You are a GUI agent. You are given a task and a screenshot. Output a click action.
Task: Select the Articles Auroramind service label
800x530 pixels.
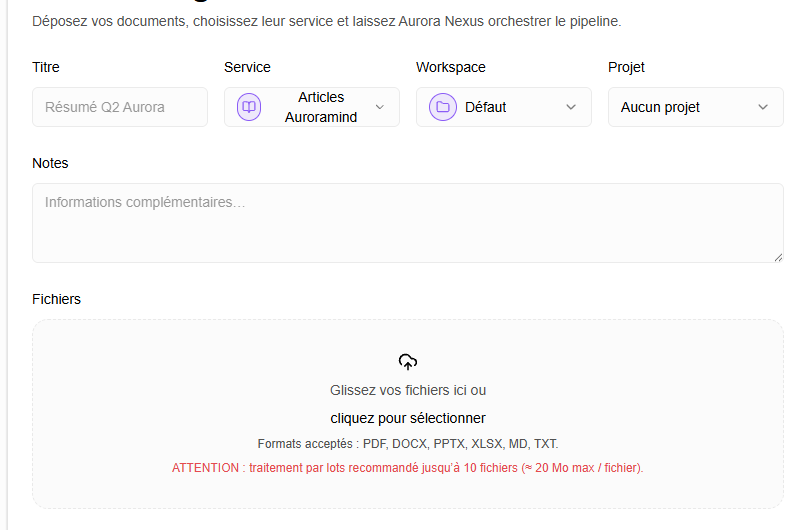[x=321, y=107]
